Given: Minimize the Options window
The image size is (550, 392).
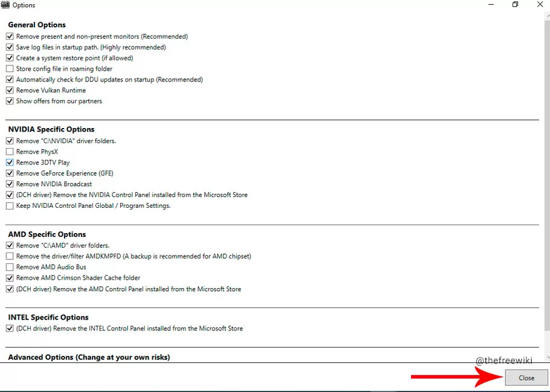Looking at the screenshot, I should pos(491,5).
